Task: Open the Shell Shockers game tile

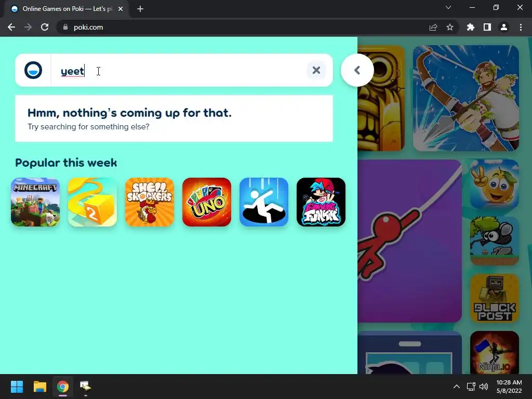Action: point(150,202)
